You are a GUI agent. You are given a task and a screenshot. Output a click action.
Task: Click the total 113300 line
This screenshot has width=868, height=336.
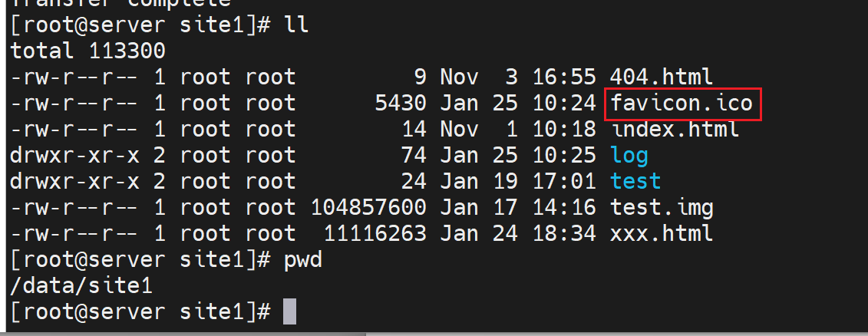pos(87,51)
